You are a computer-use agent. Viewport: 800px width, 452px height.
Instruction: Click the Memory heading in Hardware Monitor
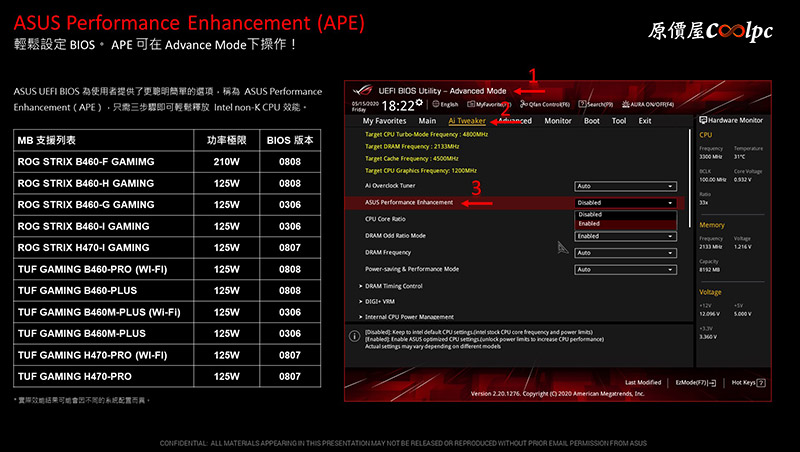pos(712,225)
